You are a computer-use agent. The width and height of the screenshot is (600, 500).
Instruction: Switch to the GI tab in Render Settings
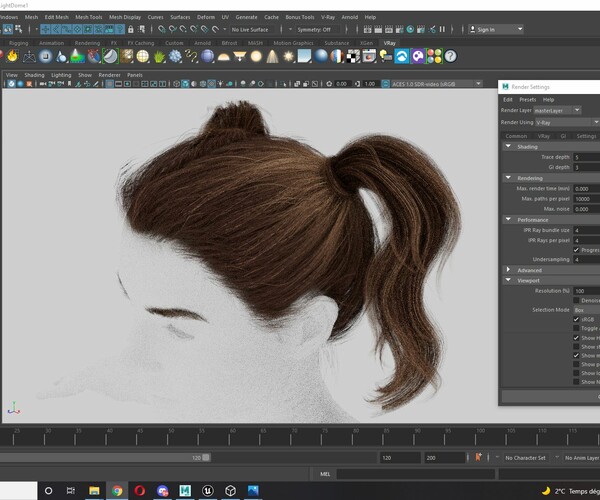563,136
